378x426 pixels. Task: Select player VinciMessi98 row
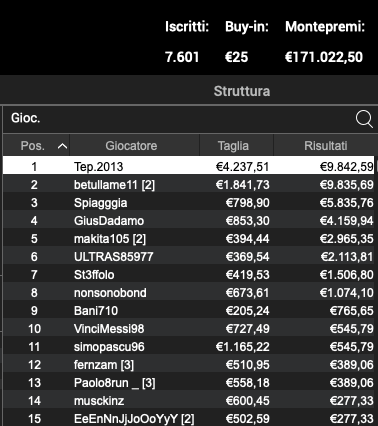pos(189,328)
